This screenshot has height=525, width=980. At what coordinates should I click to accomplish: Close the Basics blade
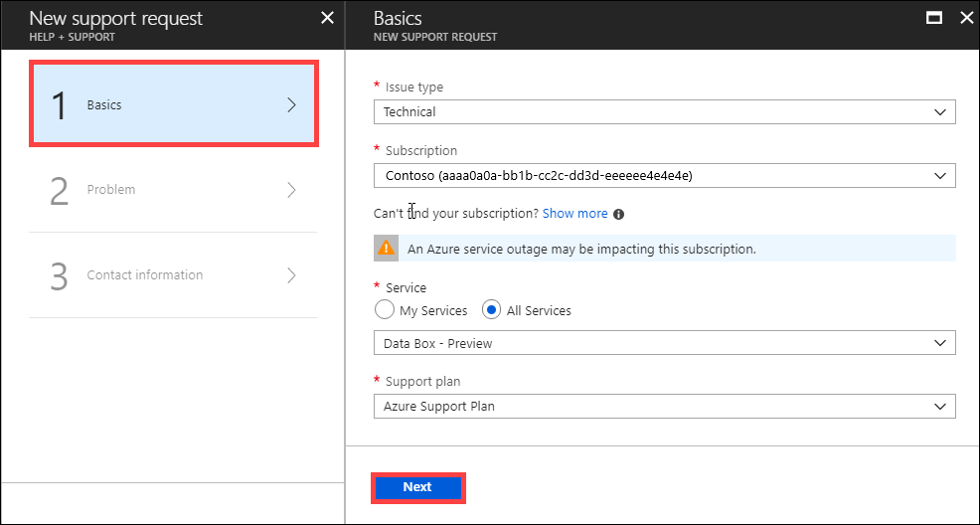(965, 18)
